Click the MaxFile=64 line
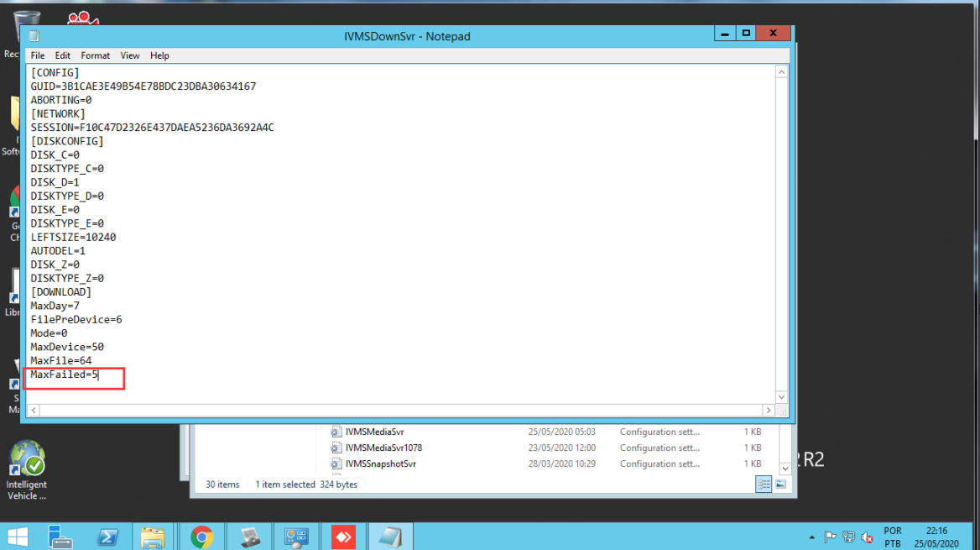980x550 pixels. (61, 361)
